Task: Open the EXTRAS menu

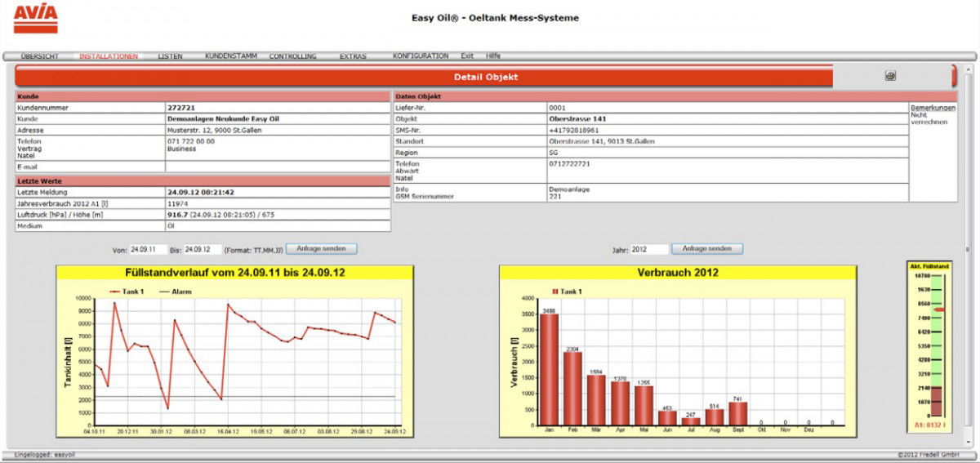Action: [353, 56]
